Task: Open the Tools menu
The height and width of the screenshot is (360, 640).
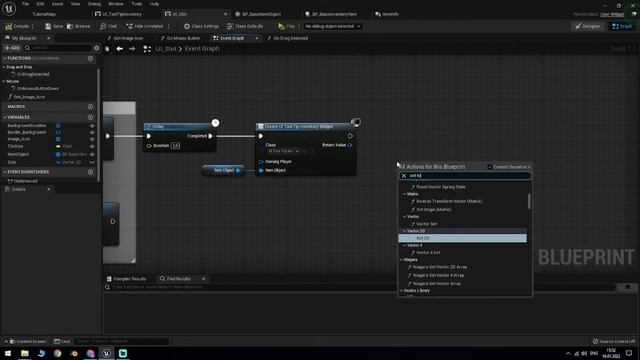Action: coord(137,4)
